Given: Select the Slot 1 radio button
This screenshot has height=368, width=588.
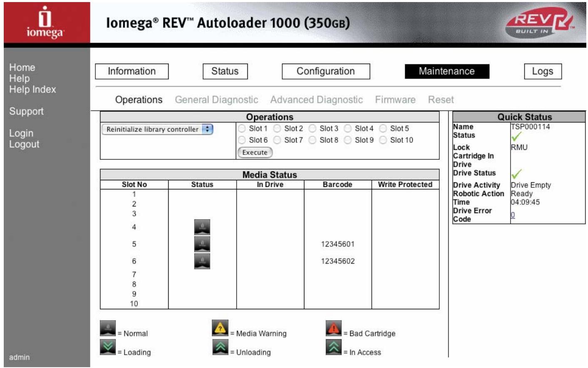Looking at the screenshot, I should point(242,129).
